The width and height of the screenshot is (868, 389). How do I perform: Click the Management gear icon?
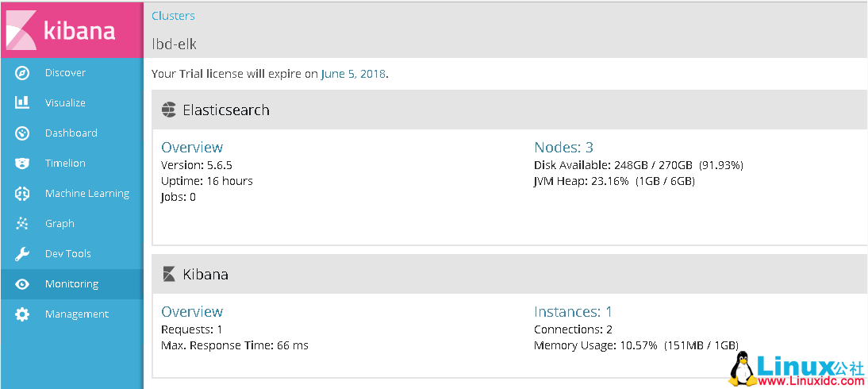pyautogui.click(x=22, y=314)
